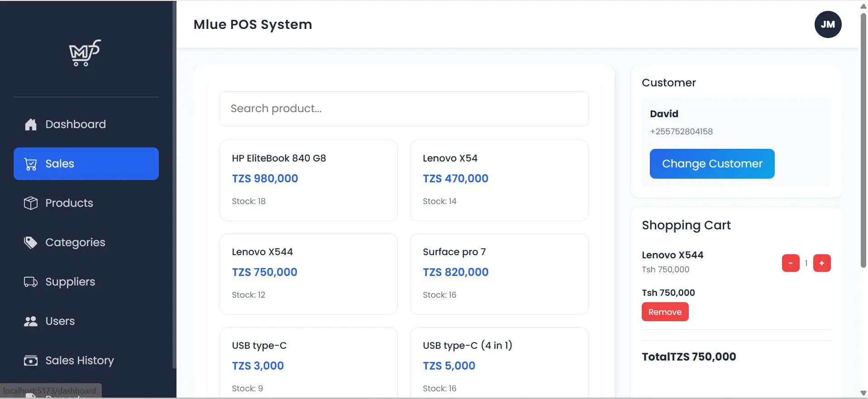Increase Lenovo X544 quantity with plus

[822, 263]
